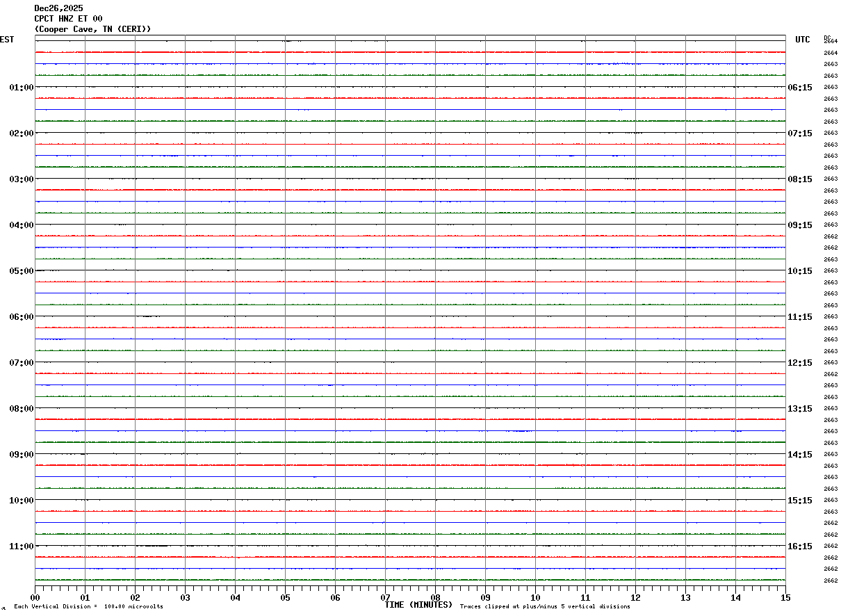Viewport: 841px width, 616px height.
Task: Select the '03:00' EST time label
Action: [x=22, y=179]
